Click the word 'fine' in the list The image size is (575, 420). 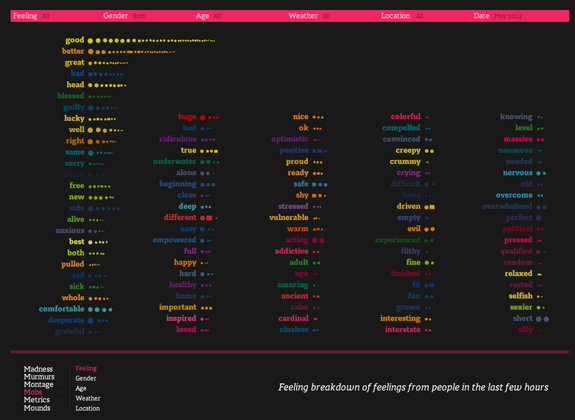[413, 262]
